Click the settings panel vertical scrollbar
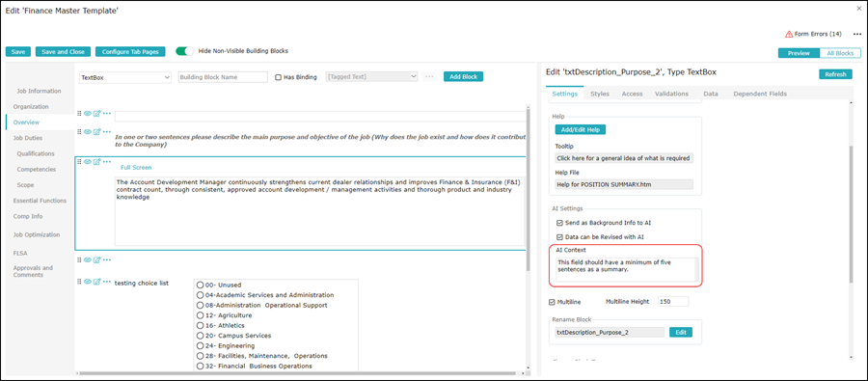This screenshot has width=868, height=381. click(851, 215)
